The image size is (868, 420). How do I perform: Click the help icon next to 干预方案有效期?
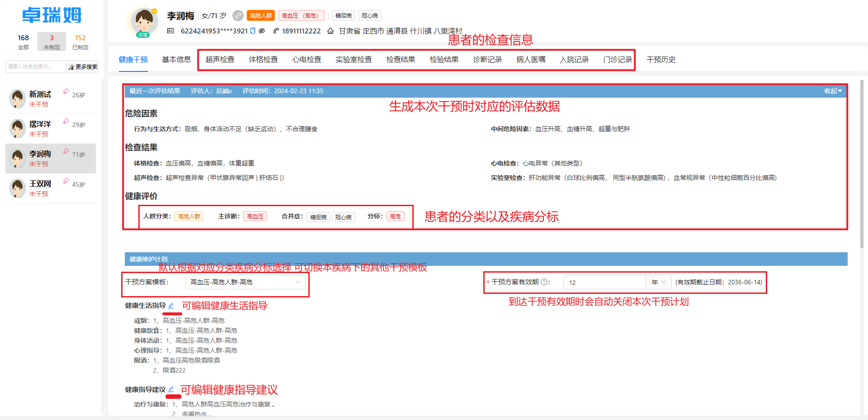tap(544, 282)
